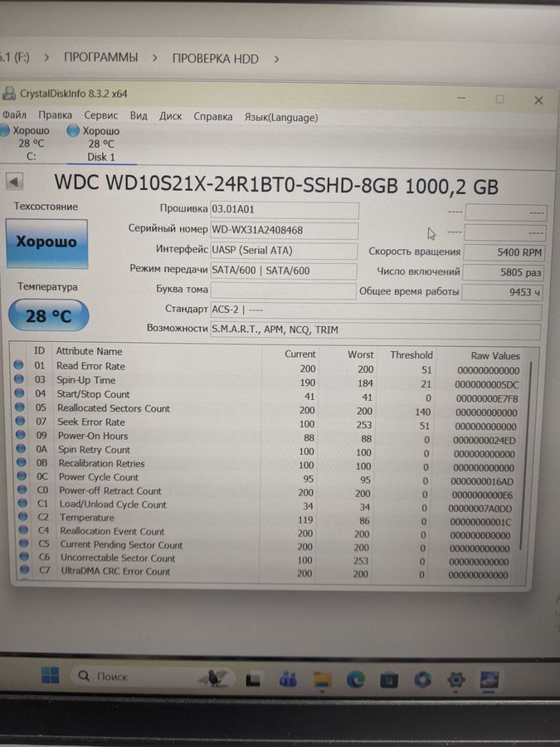Open the Сервис menu

click(100, 116)
